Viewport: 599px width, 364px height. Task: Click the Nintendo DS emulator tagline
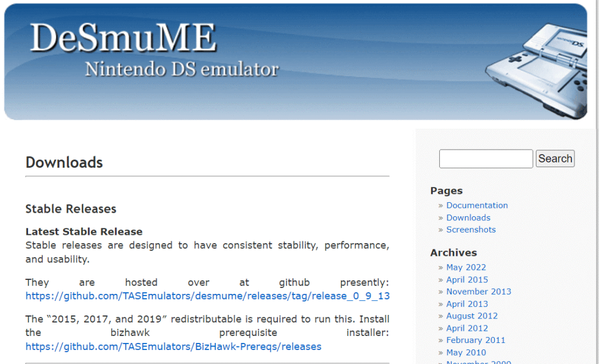pyautogui.click(x=182, y=70)
